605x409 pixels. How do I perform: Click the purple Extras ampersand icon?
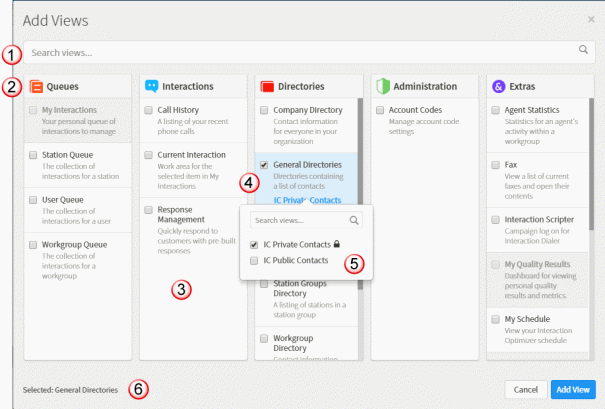[498, 87]
